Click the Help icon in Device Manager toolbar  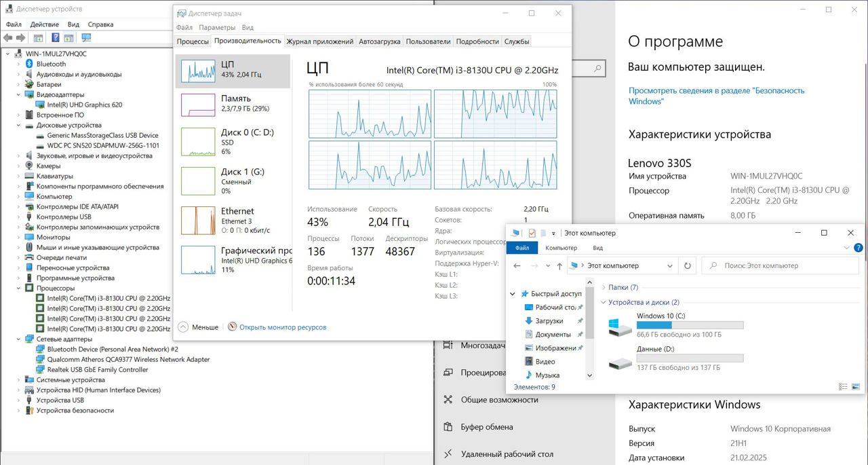click(x=55, y=38)
